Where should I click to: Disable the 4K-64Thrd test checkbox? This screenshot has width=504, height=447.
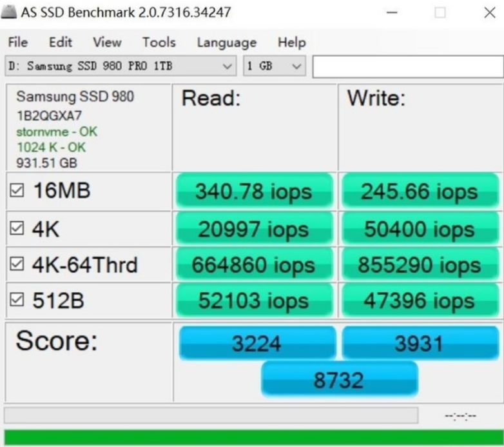click(x=17, y=264)
